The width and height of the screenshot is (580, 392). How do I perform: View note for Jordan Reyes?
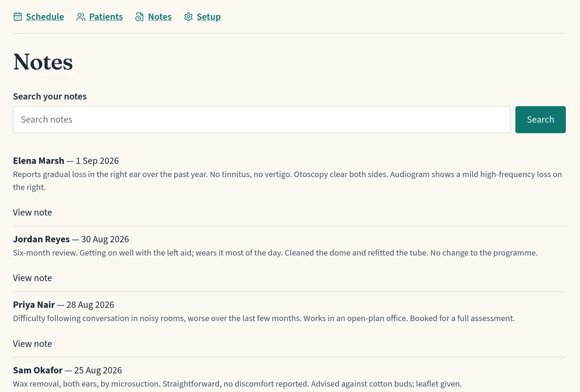tap(33, 278)
